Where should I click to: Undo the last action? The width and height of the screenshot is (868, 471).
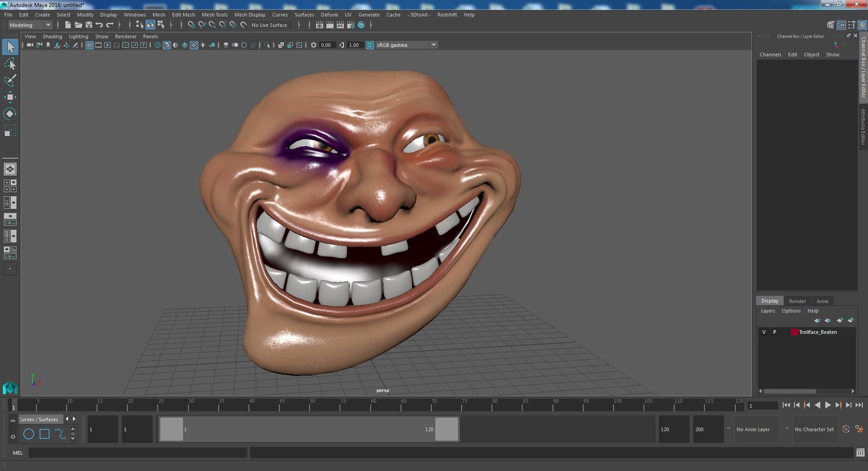[x=99, y=25]
